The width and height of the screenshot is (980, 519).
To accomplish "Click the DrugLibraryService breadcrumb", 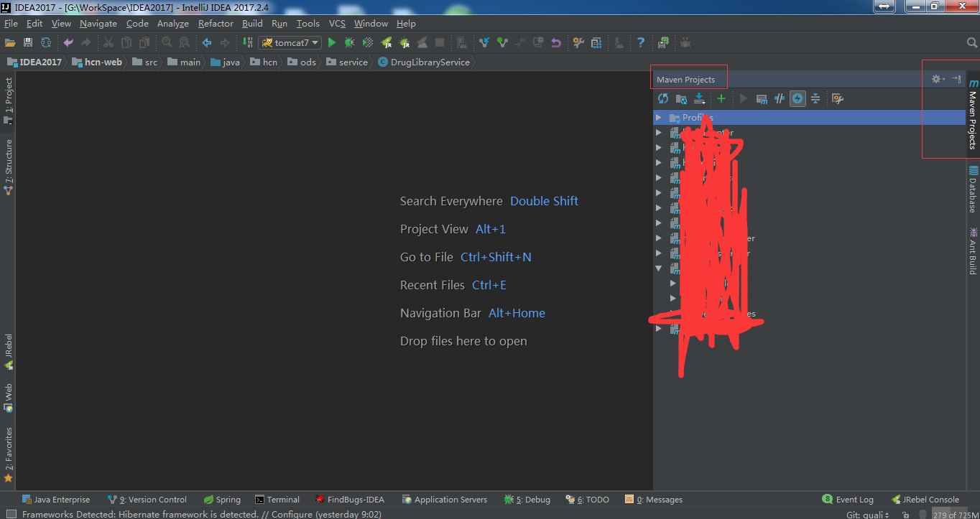I will 424,62.
